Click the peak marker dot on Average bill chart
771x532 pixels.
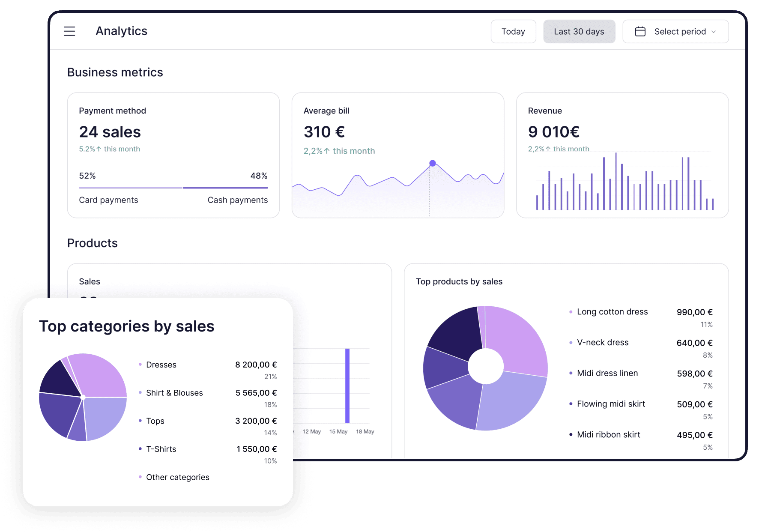click(432, 163)
